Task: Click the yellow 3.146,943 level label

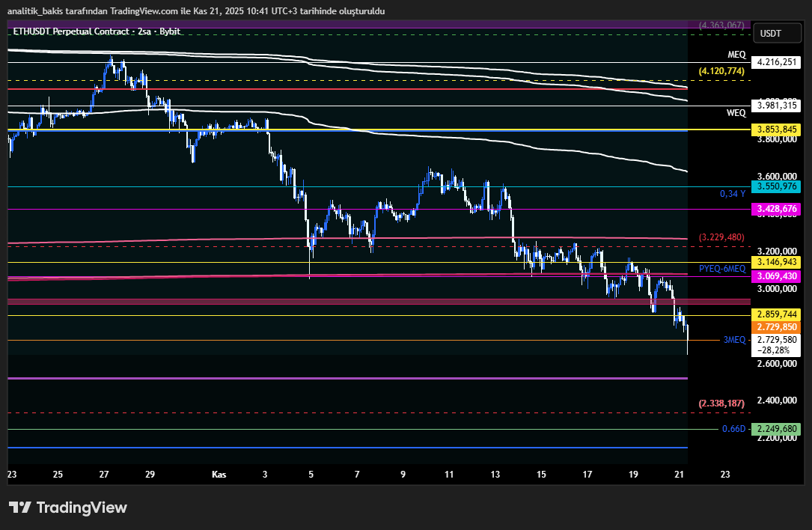Action: tap(775, 262)
